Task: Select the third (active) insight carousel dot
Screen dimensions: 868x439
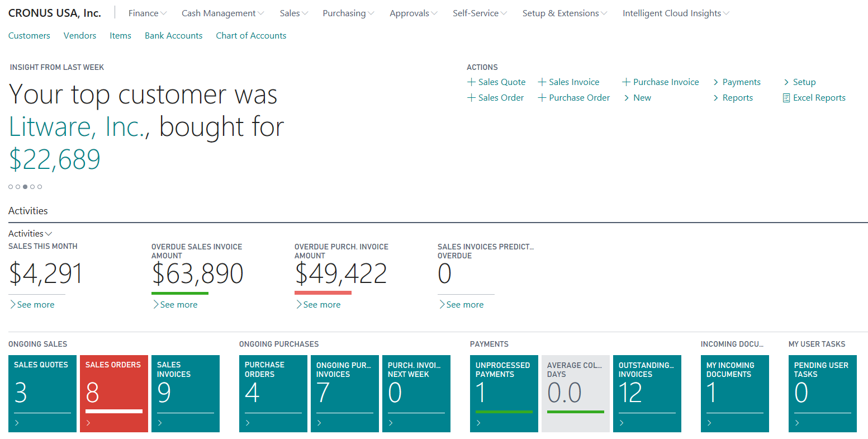Action: pyautogui.click(x=25, y=187)
